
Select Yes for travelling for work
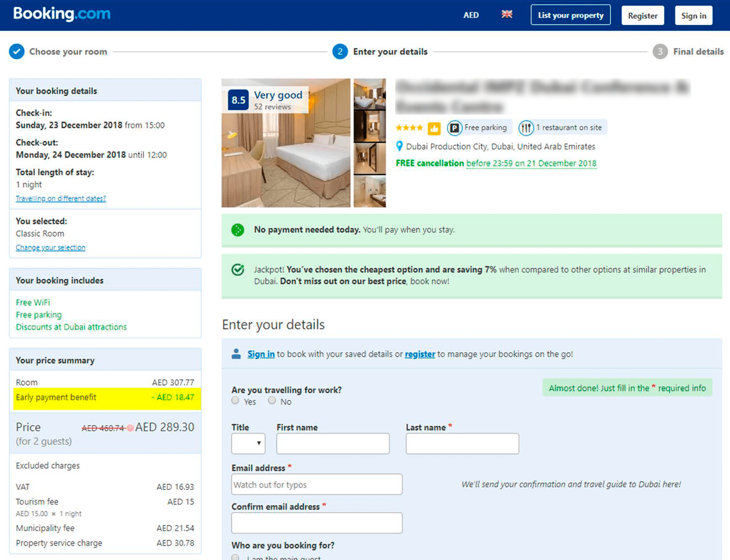point(235,400)
